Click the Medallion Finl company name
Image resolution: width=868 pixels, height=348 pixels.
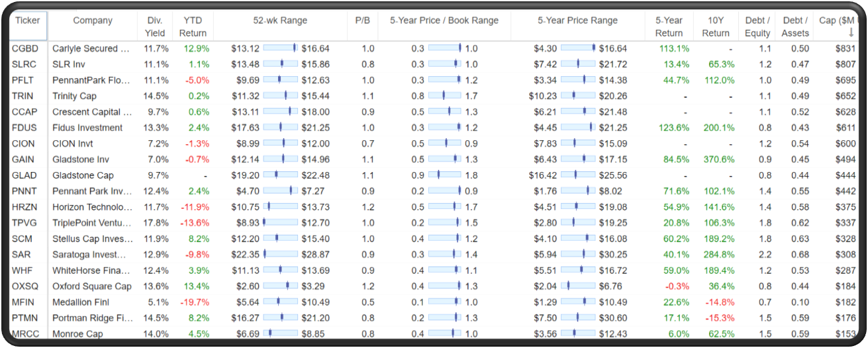pyautogui.click(x=82, y=302)
